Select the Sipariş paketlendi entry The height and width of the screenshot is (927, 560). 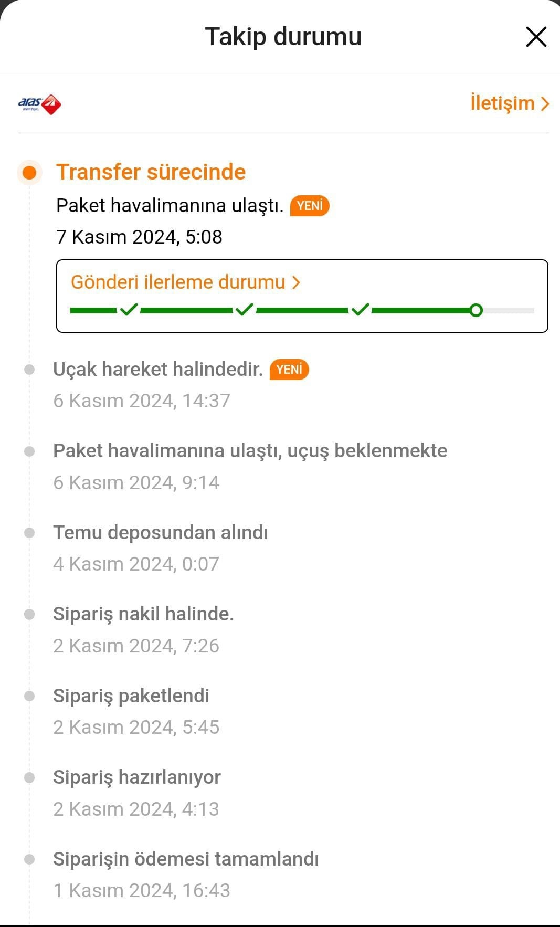click(x=131, y=696)
